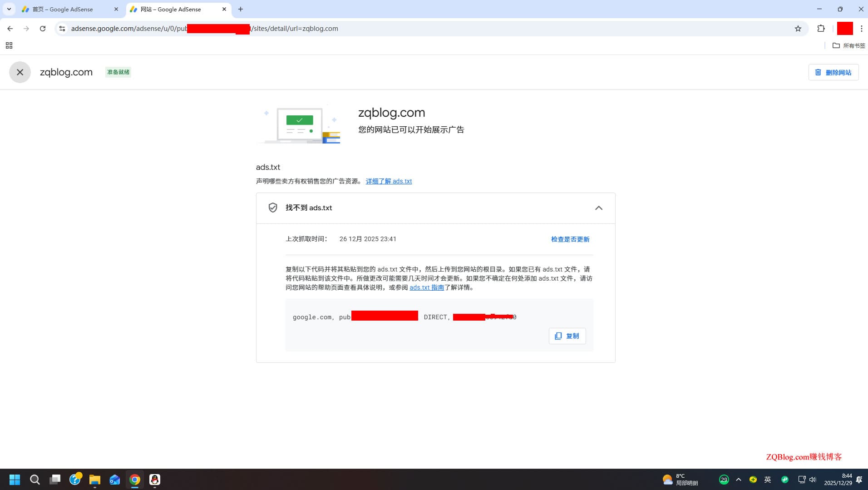Click the green 29 badge tray icon
868x490 pixels.
pos(724,480)
